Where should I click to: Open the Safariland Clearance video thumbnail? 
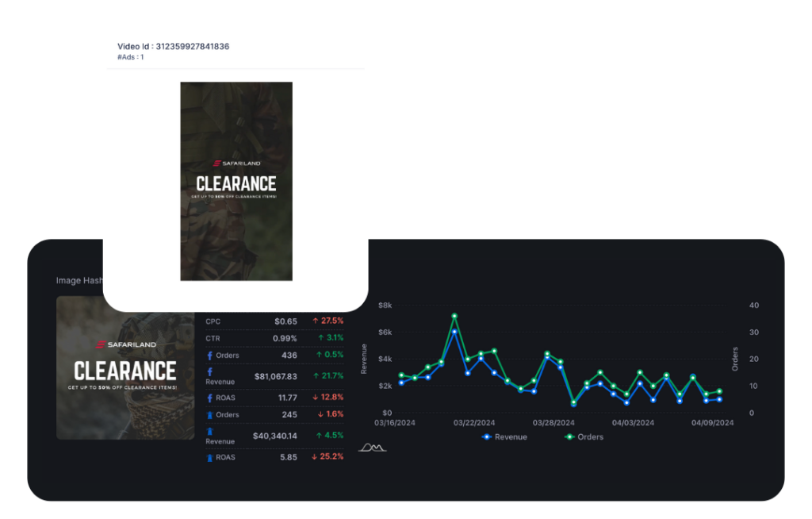[x=236, y=181]
